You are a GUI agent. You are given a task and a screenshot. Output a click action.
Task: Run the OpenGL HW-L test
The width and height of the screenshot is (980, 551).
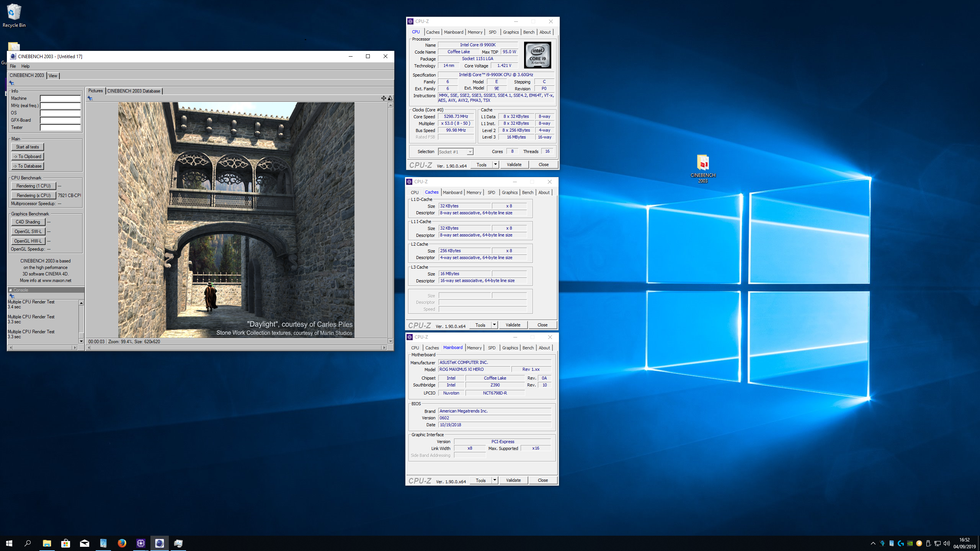[28, 241]
